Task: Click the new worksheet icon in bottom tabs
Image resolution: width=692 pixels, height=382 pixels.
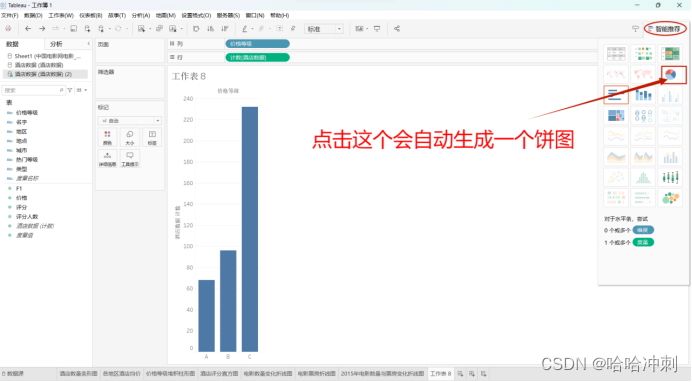Action: pos(460,374)
